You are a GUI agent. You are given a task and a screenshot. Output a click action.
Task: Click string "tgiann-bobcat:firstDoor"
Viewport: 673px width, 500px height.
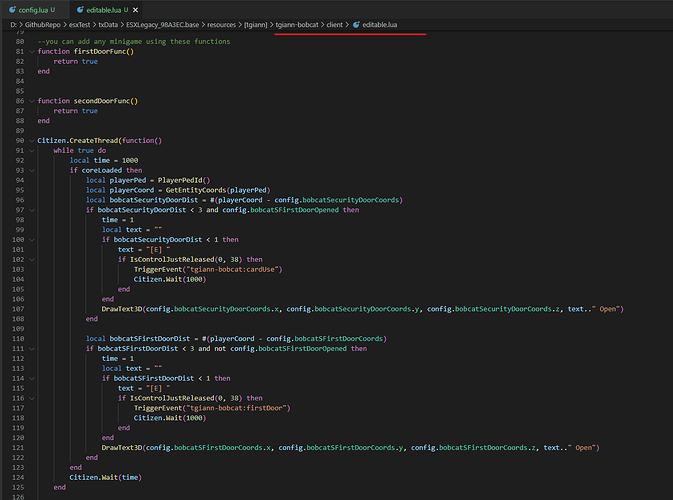tap(238, 408)
